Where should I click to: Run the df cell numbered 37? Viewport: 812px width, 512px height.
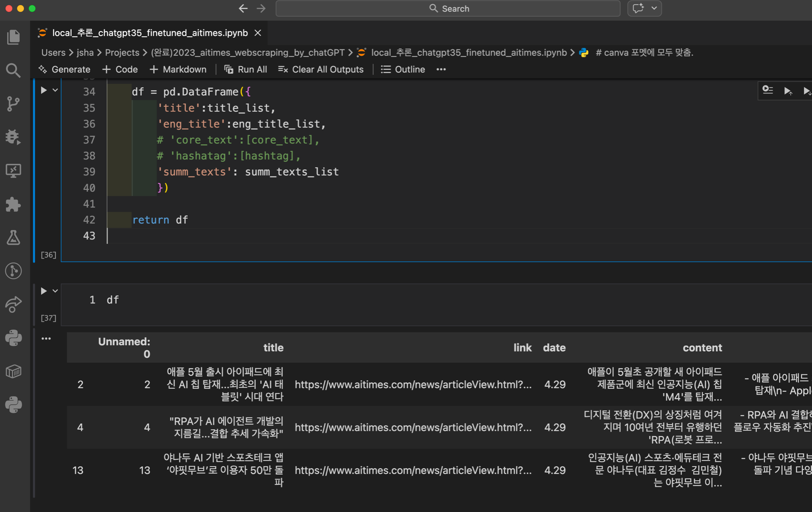pos(44,291)
